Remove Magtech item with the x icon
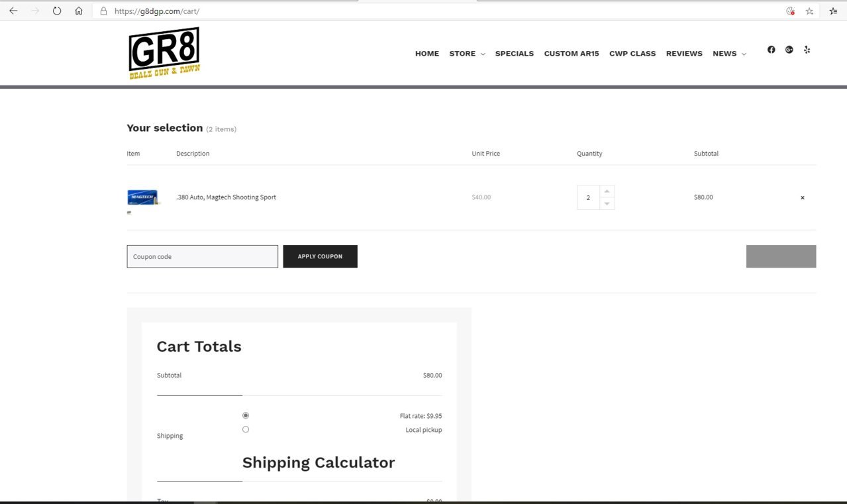This screenshot has width=847, height=504. pyautogui.click(x=803, y=197)
